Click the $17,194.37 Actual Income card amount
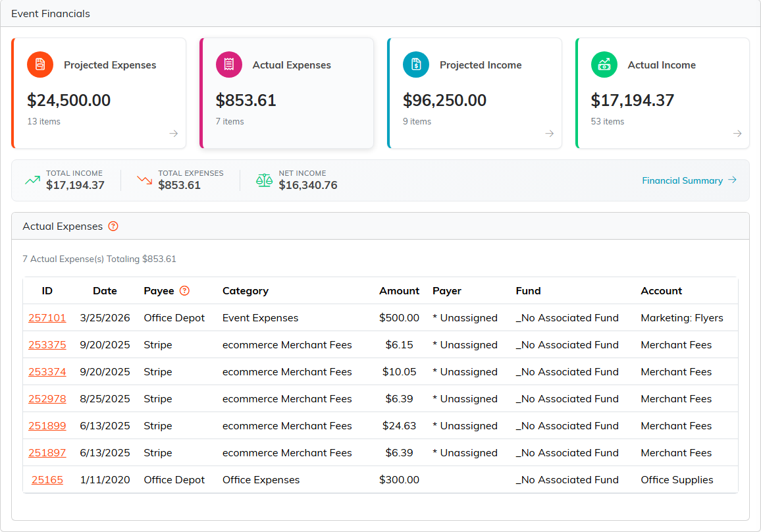 click(x=633, y=101)
